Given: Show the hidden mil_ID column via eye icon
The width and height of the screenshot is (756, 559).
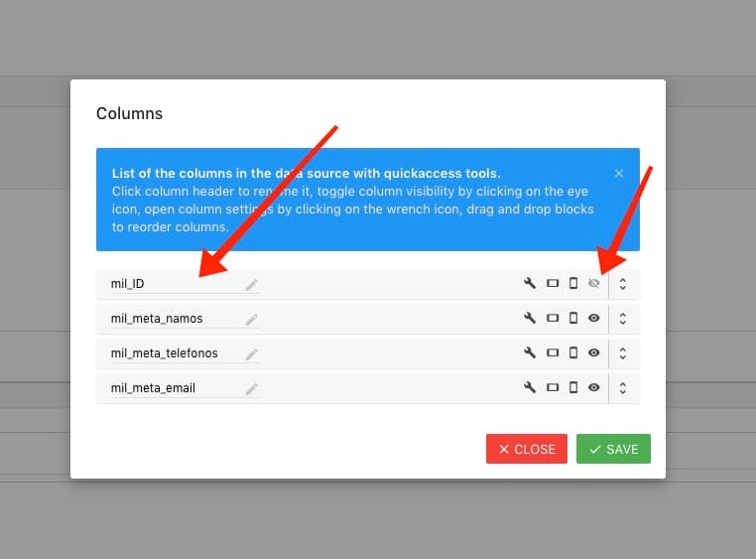Looking at the screenshot, I should coord(593,284).
